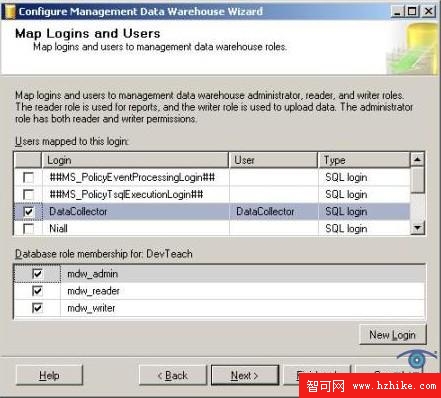Click the login list scrollbar thumb
The image size is (441, 398).
point(417,180)
